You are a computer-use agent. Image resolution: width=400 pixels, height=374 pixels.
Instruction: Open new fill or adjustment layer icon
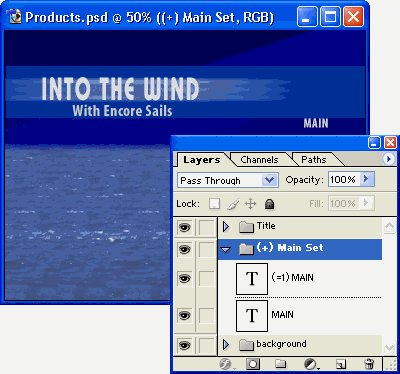pos(311,364)
